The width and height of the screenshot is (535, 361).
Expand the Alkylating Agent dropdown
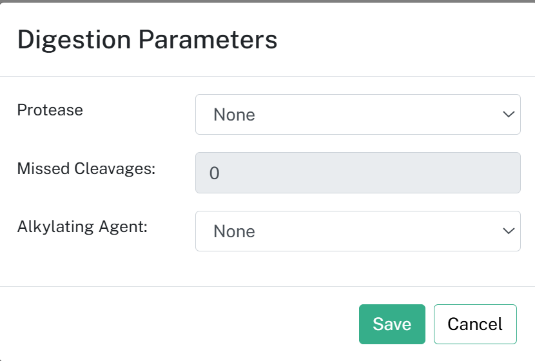(358, 231)
